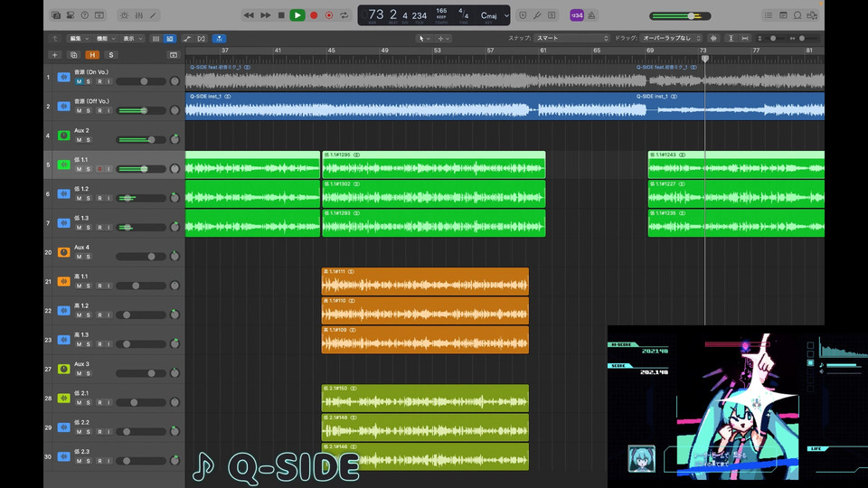Click the orange H hide-tracks button

click(91, 55)
